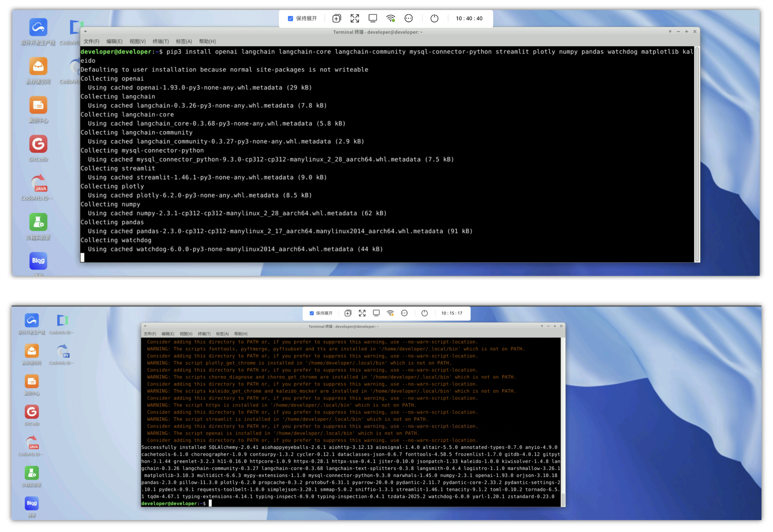Toggle 保持展开 checkbox in the 10:15:17 toolbar

pos(312,313)
